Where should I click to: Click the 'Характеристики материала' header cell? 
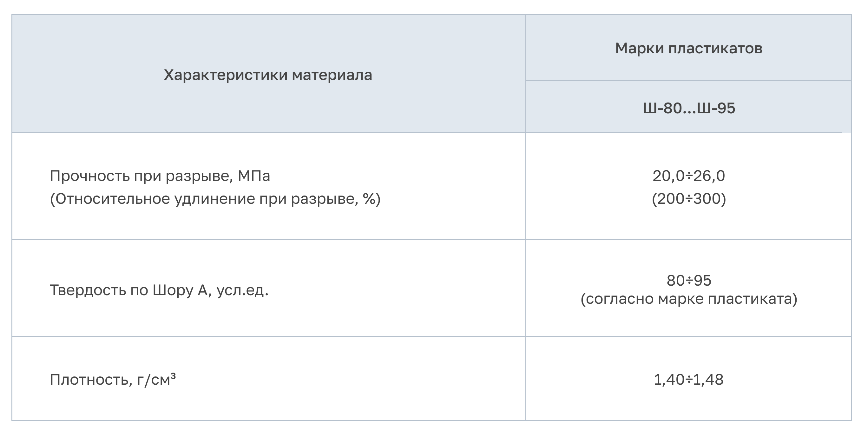click(x=268, y=75)
